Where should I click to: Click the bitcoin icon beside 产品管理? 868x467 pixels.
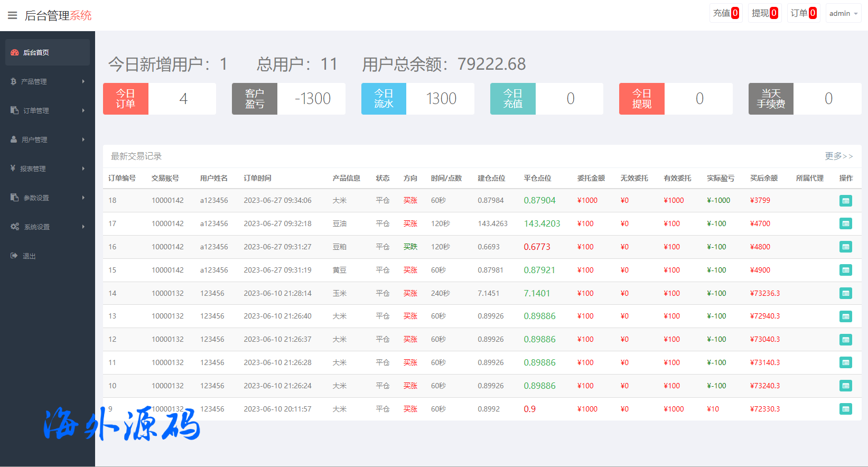click(13, 81)
